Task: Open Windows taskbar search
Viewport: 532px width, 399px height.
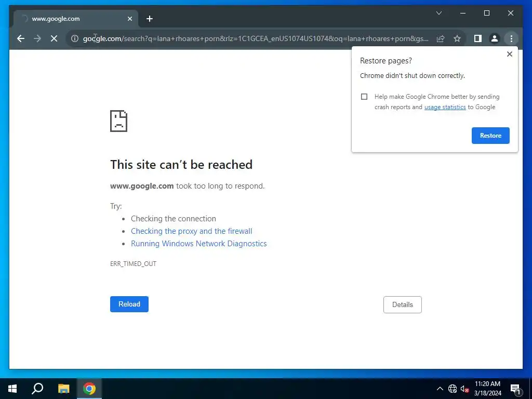Action: click(x=37, y=389)
